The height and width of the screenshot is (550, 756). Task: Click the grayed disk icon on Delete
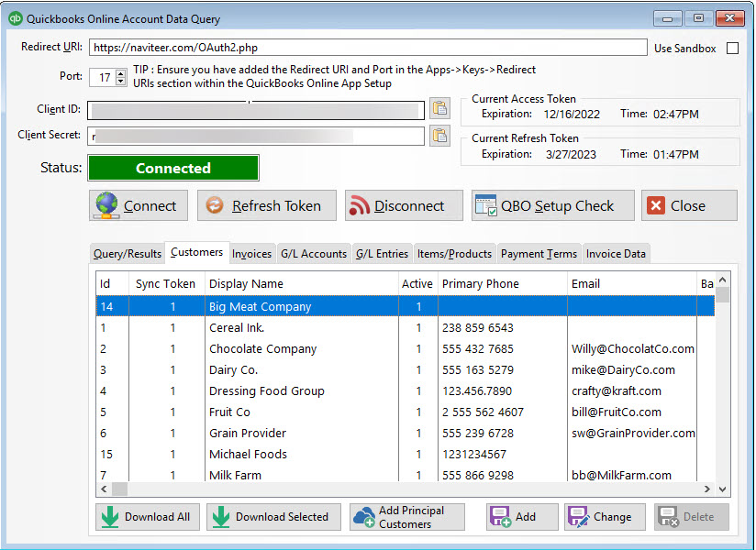668,517
